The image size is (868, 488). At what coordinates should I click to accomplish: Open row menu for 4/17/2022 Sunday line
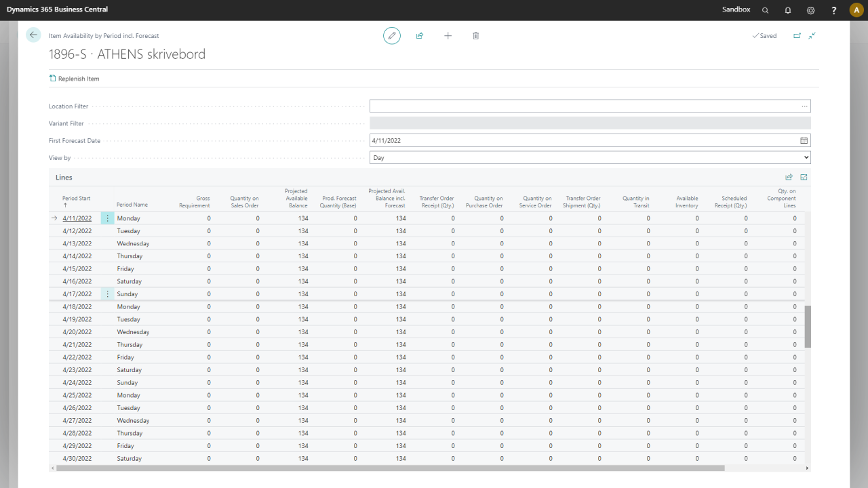click(x=107, y=294)
